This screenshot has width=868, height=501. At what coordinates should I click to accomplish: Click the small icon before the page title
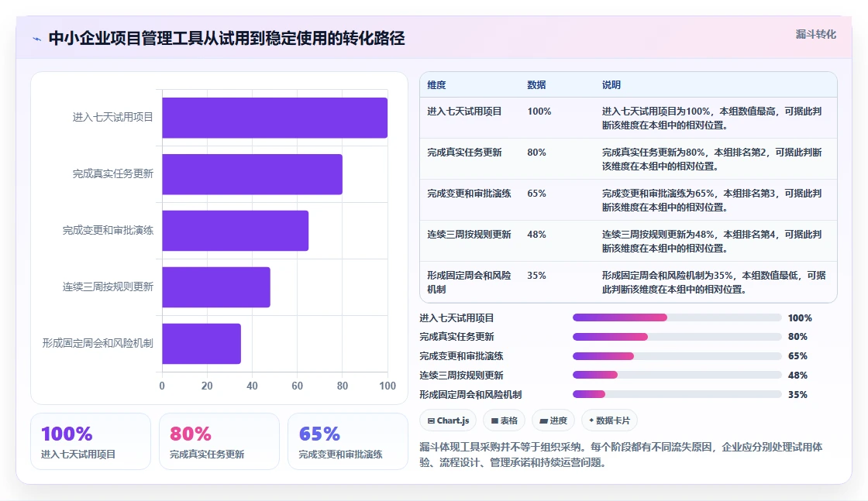pyautogui.click(x=36, y=39)
